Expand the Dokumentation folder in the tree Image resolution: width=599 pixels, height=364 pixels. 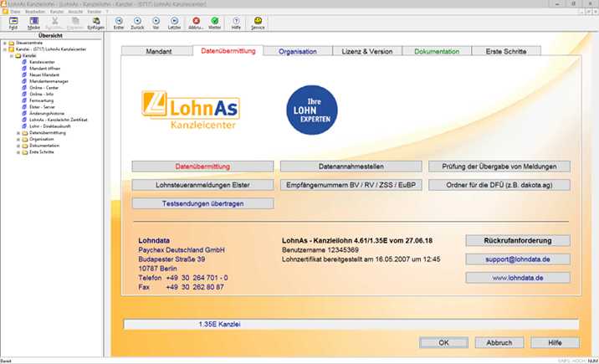click(x=18, y=146)
